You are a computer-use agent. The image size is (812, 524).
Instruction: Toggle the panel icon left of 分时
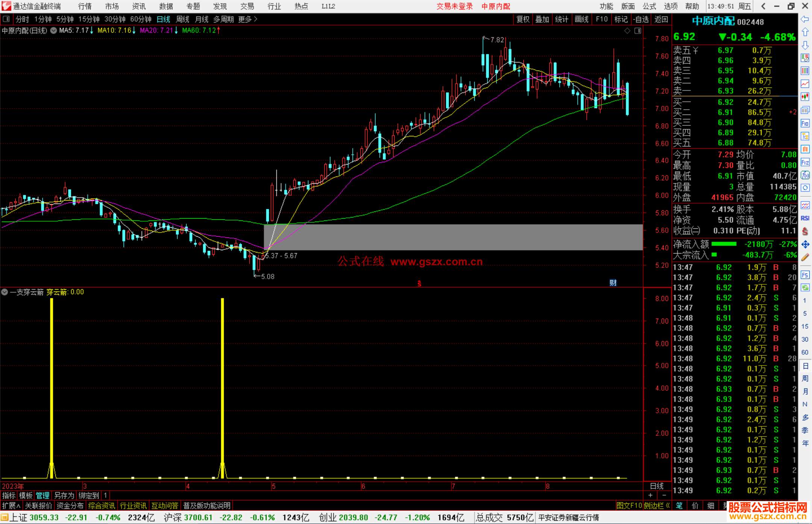tap(6, 19)
